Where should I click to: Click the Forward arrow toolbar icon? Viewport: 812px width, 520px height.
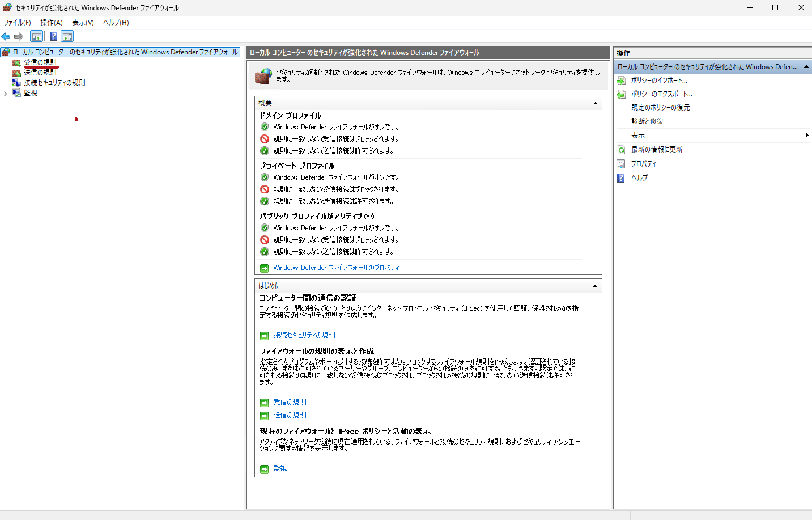tap(19, 36)
